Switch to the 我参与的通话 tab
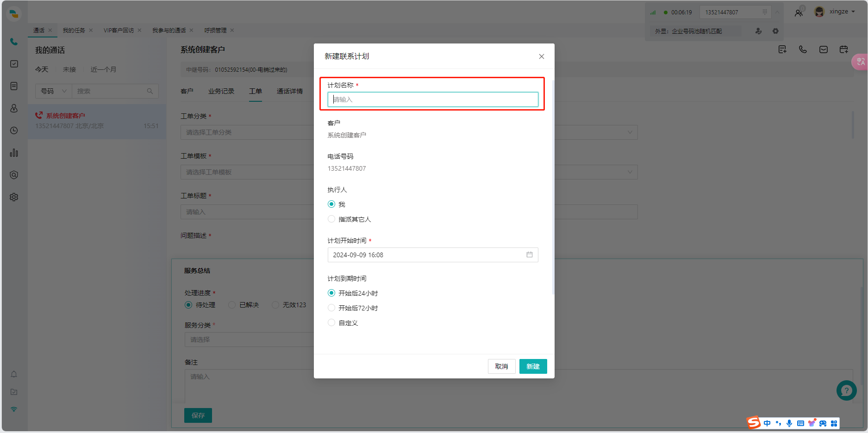The width and height of the screenshot is (868, 433). tap(169, 31)
